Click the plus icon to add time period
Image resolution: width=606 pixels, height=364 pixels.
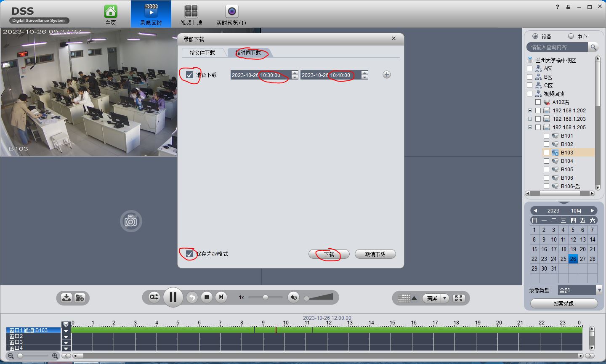[387, 74]
